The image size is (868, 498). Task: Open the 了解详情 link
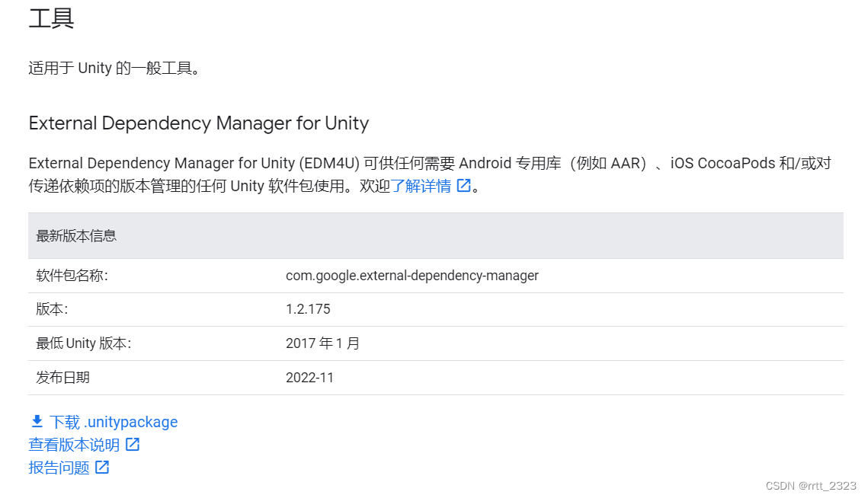(421, 186)
